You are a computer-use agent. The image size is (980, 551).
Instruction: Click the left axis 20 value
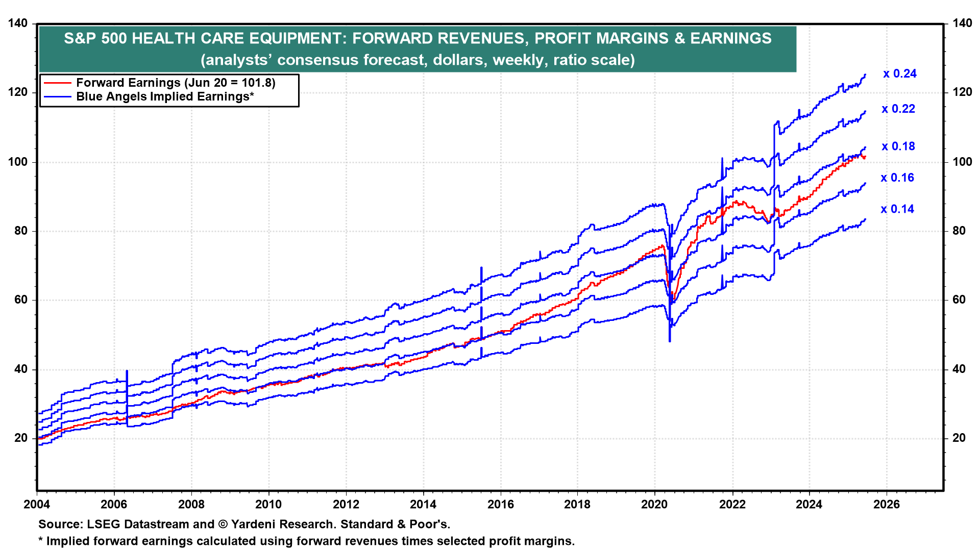coord(21,438)
